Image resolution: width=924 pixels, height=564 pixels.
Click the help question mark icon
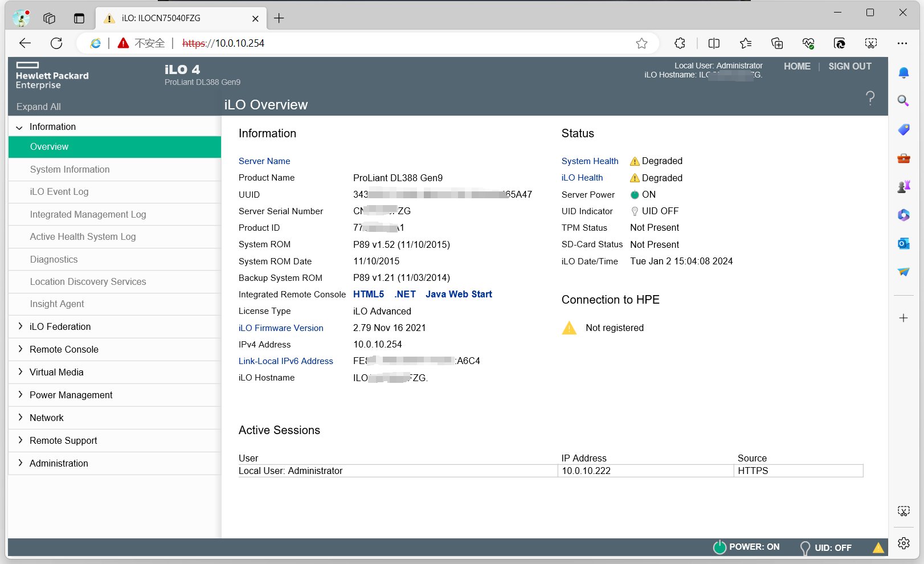(x=870, y=98)
